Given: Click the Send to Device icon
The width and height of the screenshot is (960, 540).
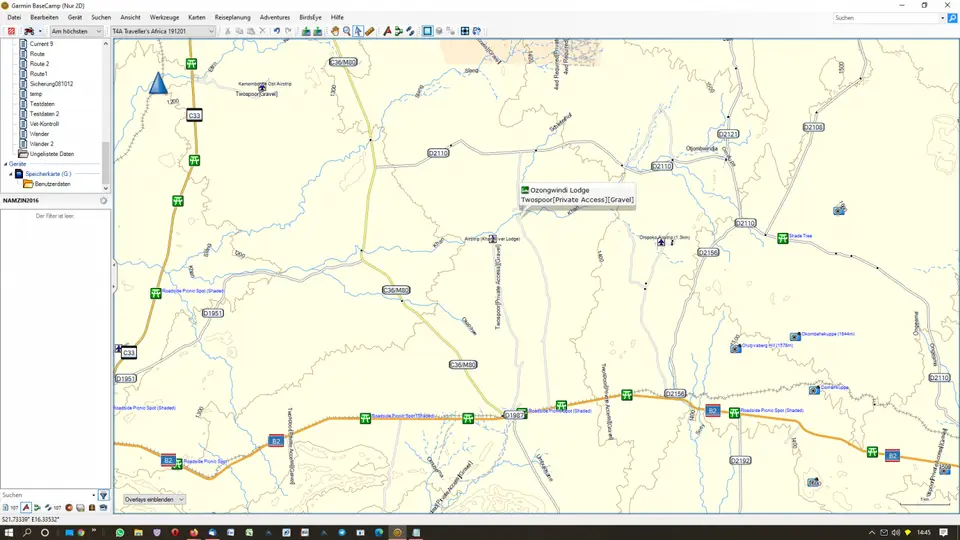Looking at the screenshot, I should click(306, 31).
